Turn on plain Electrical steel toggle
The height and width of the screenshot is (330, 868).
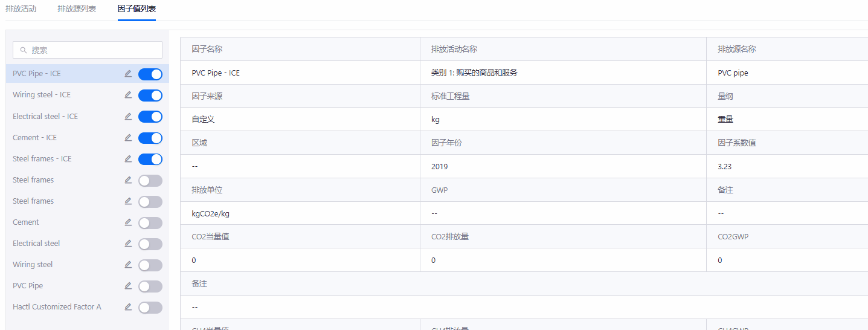click(x=150, y=244)
